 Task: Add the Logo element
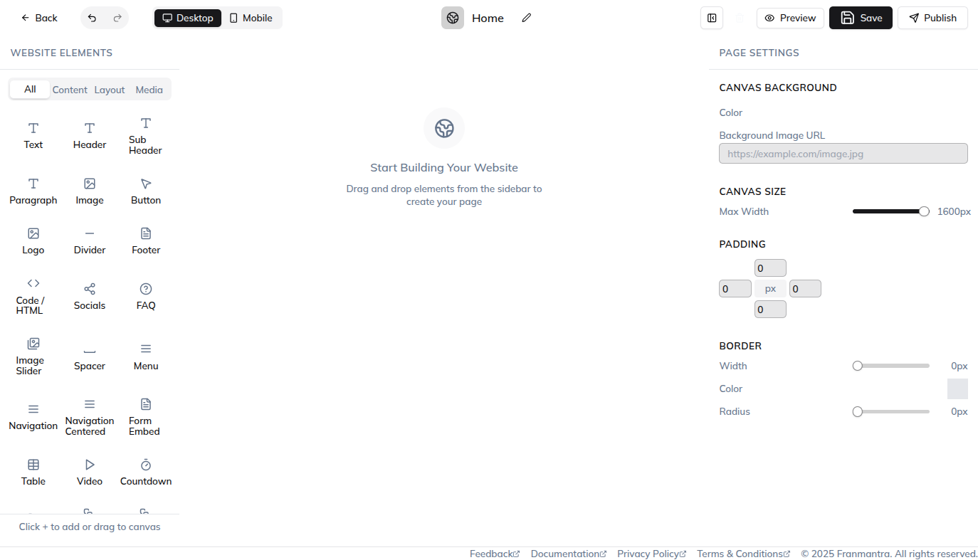tap(33, 241)
